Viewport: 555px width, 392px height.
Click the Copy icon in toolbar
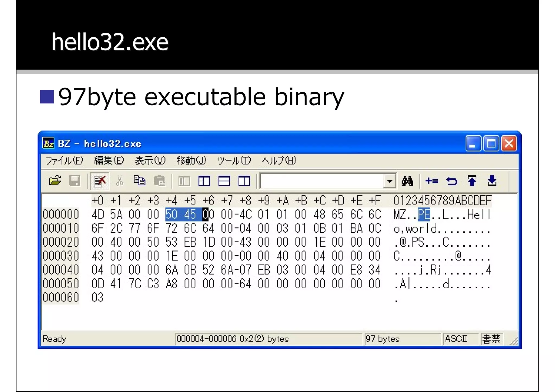[x=139, y=181]
